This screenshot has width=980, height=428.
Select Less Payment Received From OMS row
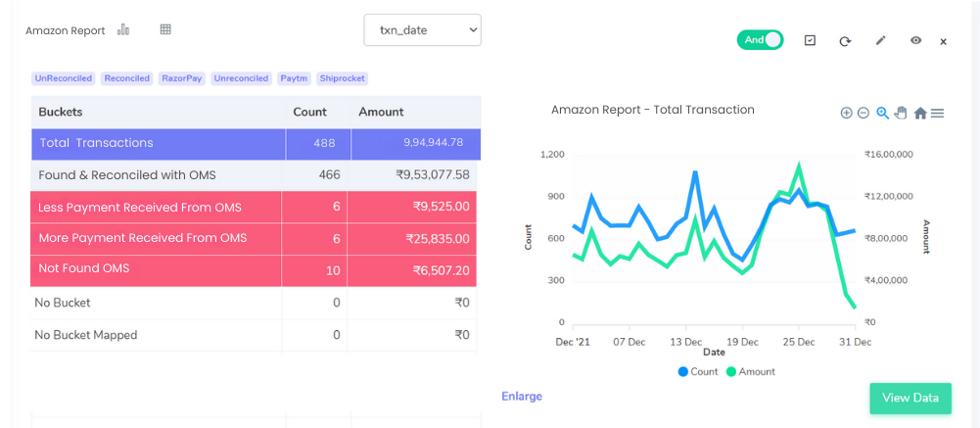tap(254, 208)
